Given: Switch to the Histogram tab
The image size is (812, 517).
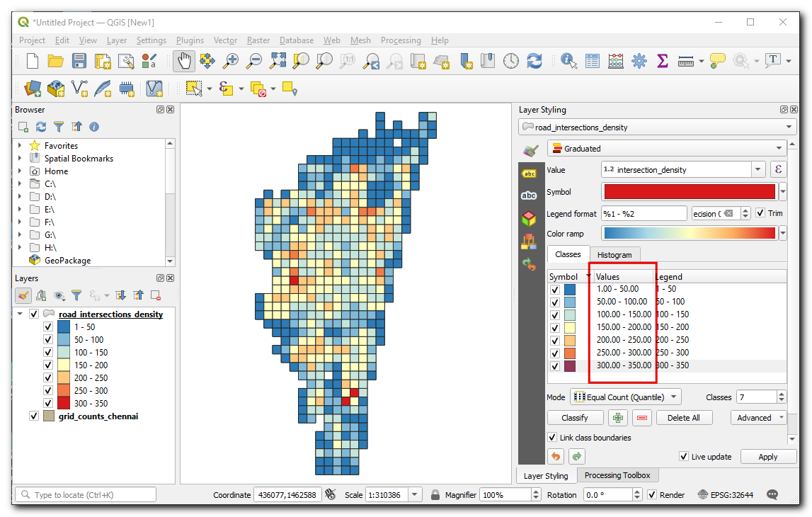Looking at the screenshot, I should (x=614, y=255).
